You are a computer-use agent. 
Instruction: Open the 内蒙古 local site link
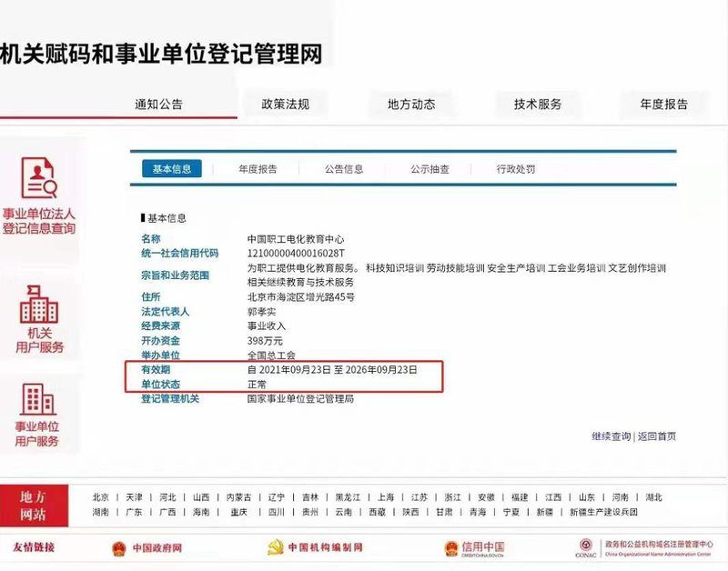238,497
